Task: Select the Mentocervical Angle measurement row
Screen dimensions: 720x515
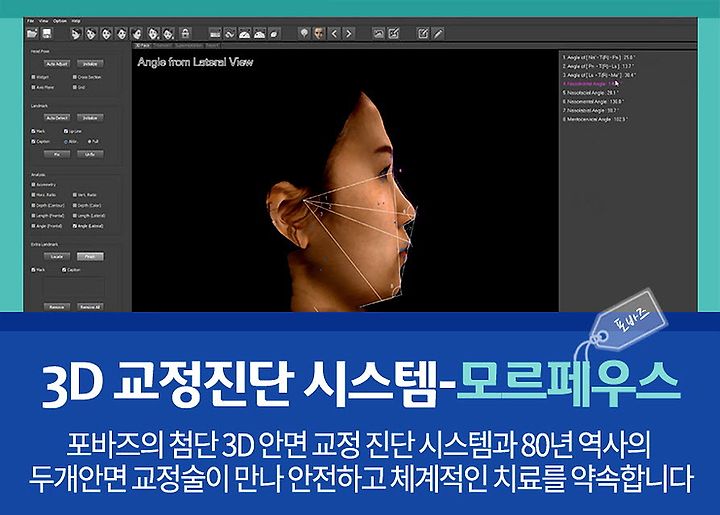Action: tap(595, 119)
